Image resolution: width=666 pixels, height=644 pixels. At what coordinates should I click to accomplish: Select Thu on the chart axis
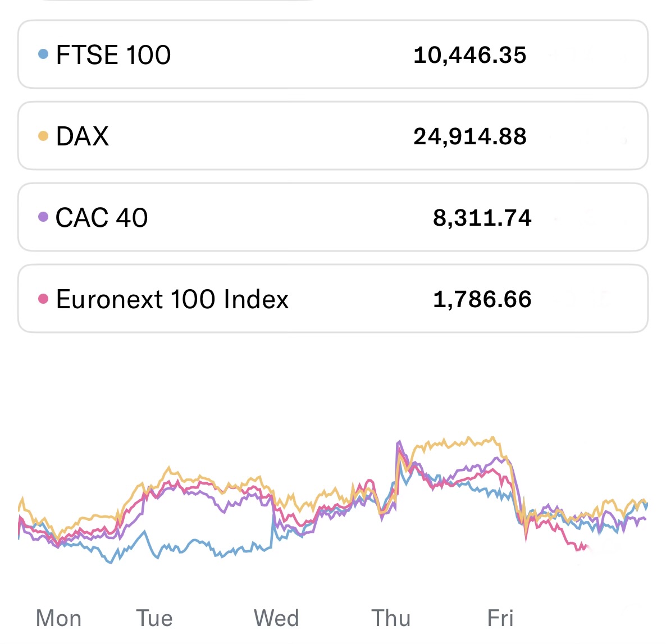pyautogui.click(x=391, y=618)
